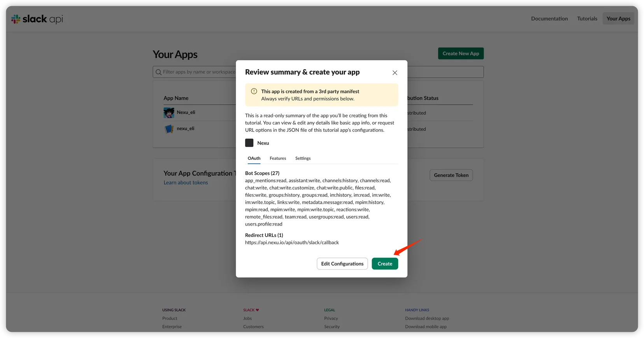Click the Enterprise footer link

click(172, 327)
